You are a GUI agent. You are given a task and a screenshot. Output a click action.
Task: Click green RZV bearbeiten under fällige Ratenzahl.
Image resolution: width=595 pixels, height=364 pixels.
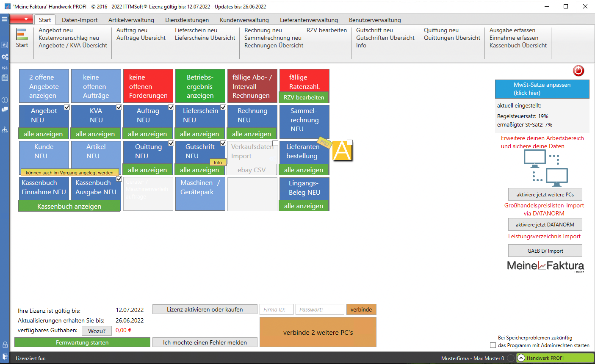304,97
